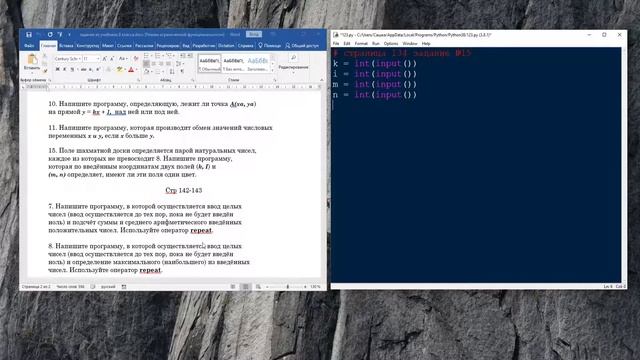
Task: Expand the Редактирование dropdown in the ribbon
Action: point(293,72)
